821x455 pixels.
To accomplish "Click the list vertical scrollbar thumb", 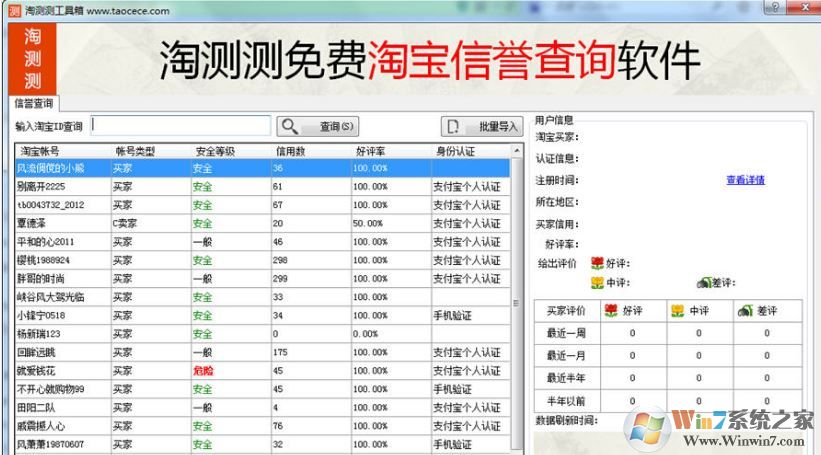I will (x=517, y=303).
